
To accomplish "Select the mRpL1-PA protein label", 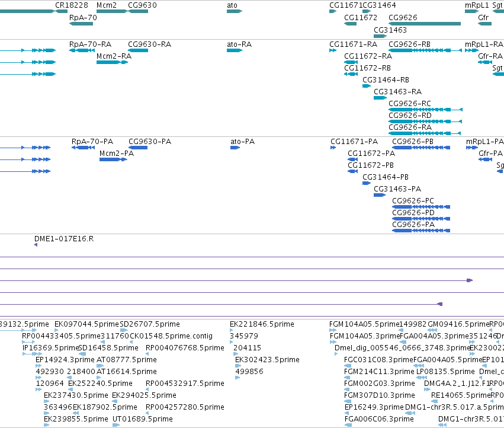I will click(x=484, y=142).
